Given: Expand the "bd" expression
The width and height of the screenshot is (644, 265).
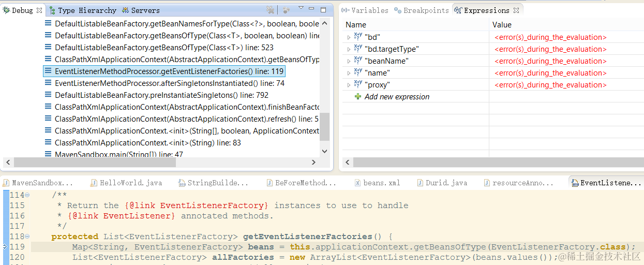Looking at the screenshot, I should pos(349,37).
